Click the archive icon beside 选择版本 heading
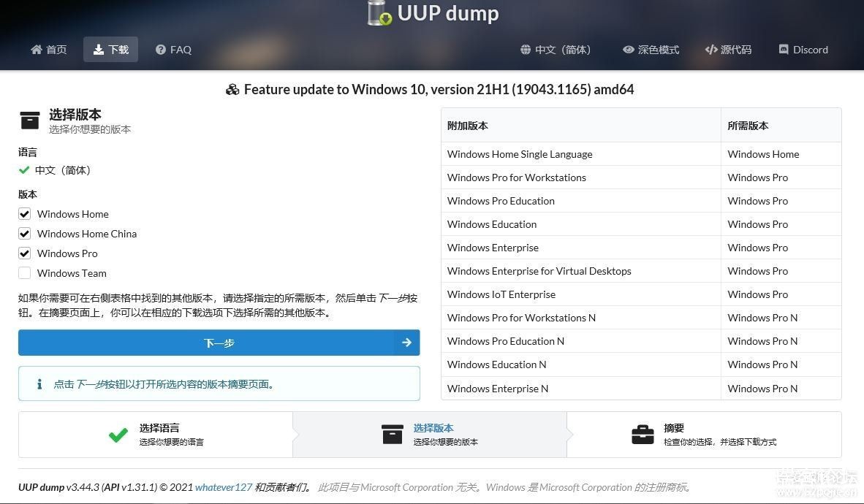 click(x=30, y=120)
